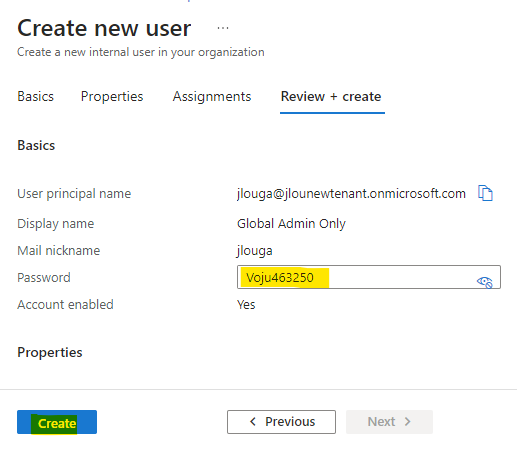Open the Assignments tab
The height and width of the screenshot is (449, 517).
pos(212,96)
